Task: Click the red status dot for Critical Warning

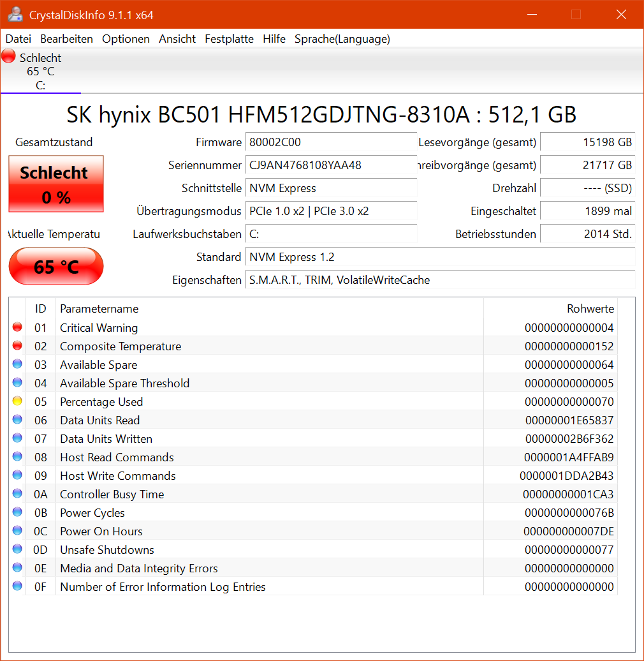Action: coord(17,327)
